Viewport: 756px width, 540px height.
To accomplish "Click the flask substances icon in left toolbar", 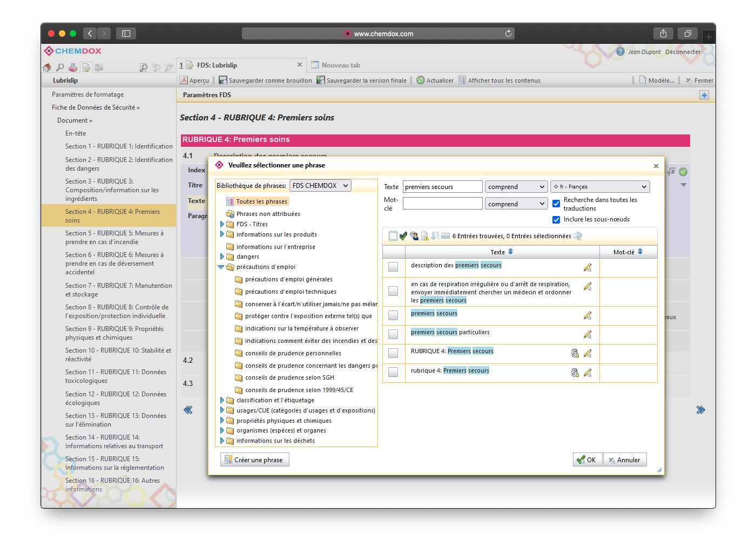I will pyautogui.click(x=73, y=67).
